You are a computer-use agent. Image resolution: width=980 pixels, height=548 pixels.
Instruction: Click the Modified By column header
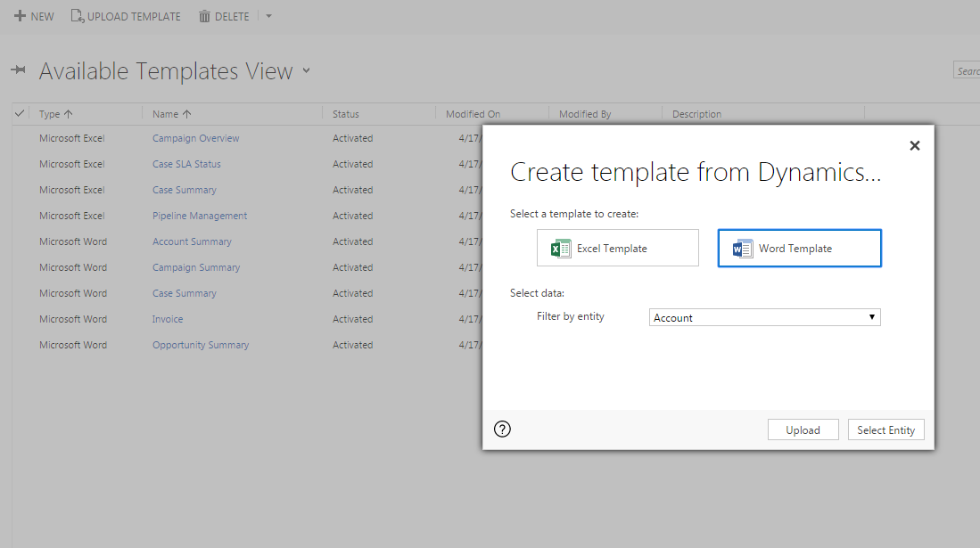pos(585,114)
